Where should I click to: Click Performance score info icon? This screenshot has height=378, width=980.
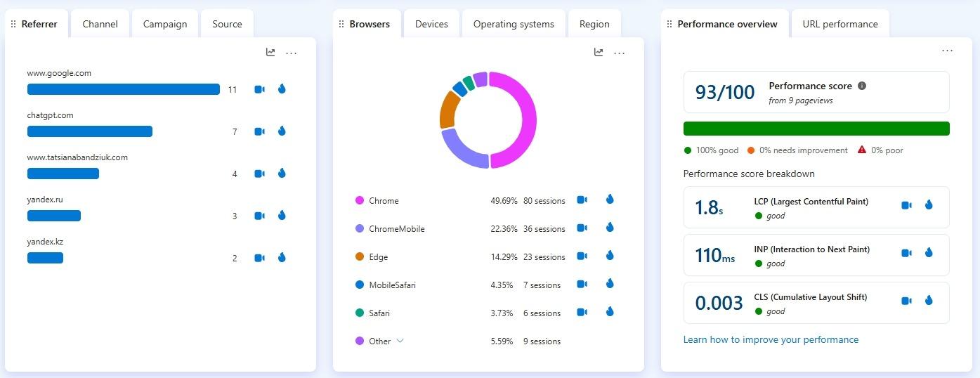(862, 86)
